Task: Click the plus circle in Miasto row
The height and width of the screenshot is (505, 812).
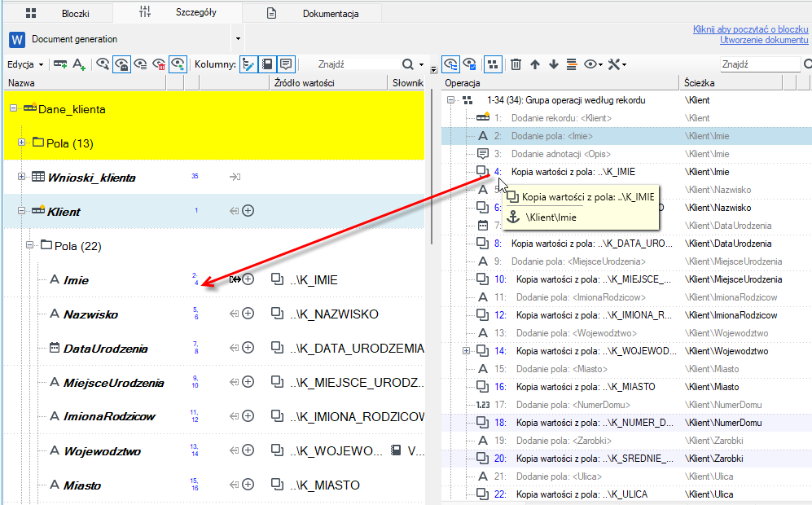Action: point(248,485)
